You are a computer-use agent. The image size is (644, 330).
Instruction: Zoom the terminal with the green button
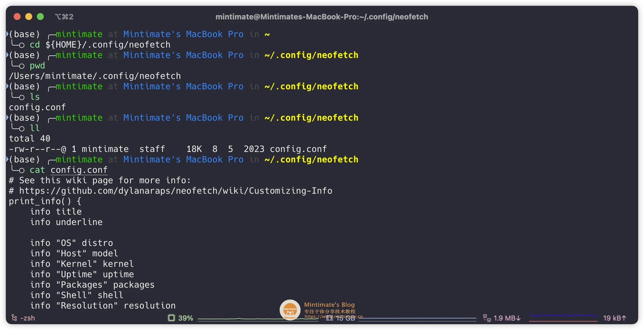click(x=40, y=17)
